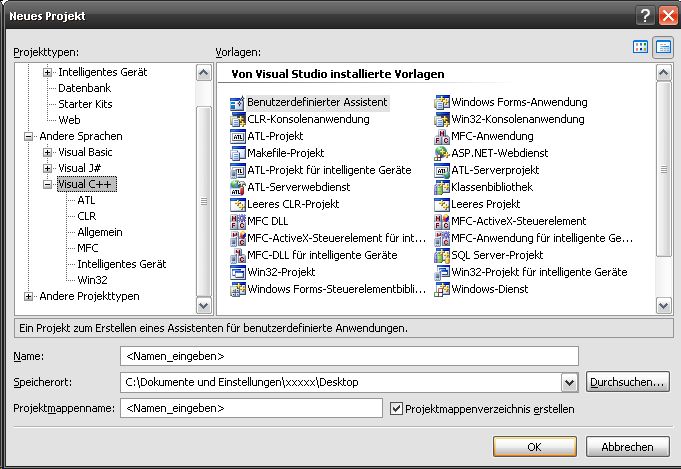681x469 pixels.
Task: Collapse the Visual C++ node
Action: pyautogui.click(x=47, y=185)
